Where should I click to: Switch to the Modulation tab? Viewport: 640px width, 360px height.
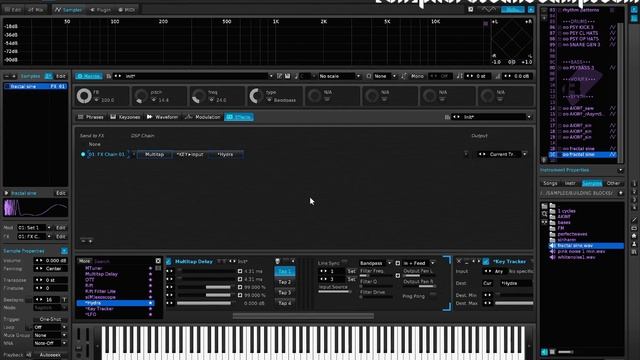203,117
